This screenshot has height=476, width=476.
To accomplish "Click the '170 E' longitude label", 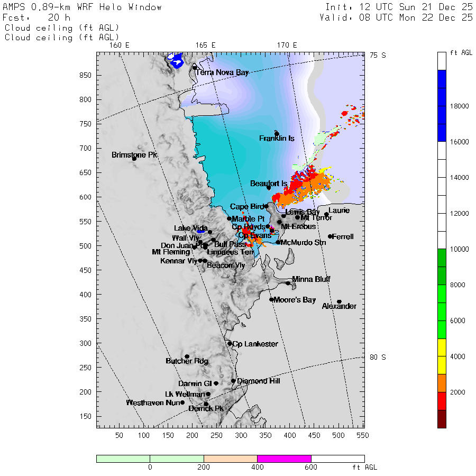I will pos(287,45).
